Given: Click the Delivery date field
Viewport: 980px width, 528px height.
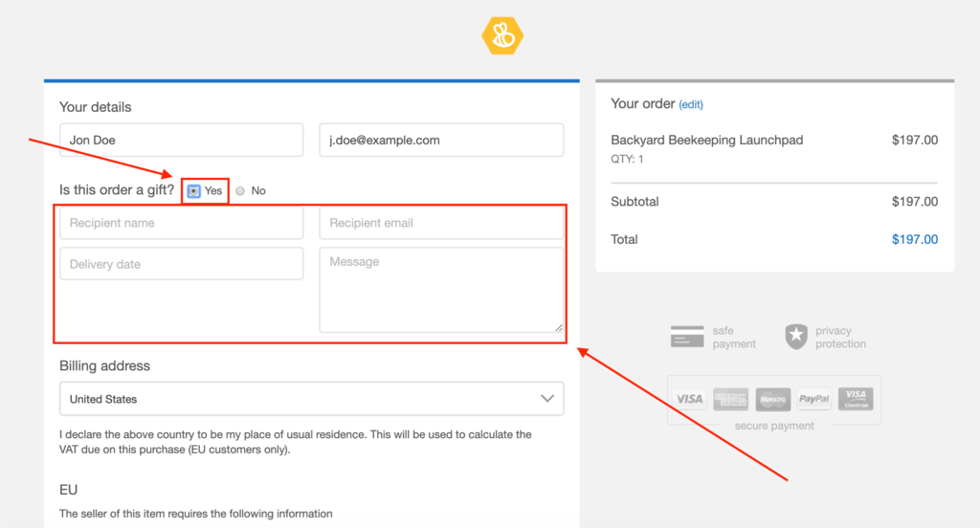Looking at the screenshot, I should 181,264.
